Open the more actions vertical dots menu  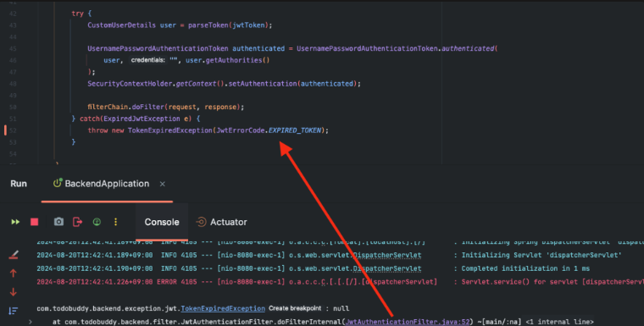116,222
